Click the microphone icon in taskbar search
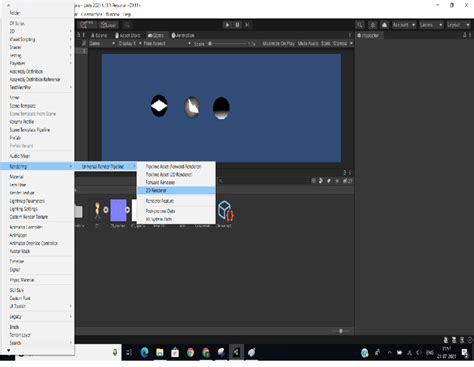The height and width of the screenshot is (367, 474). (x=115, y=352)
